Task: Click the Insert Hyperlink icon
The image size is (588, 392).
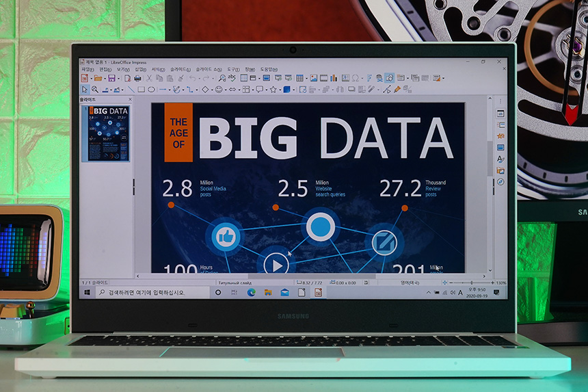Action: [x=379, y=78]
